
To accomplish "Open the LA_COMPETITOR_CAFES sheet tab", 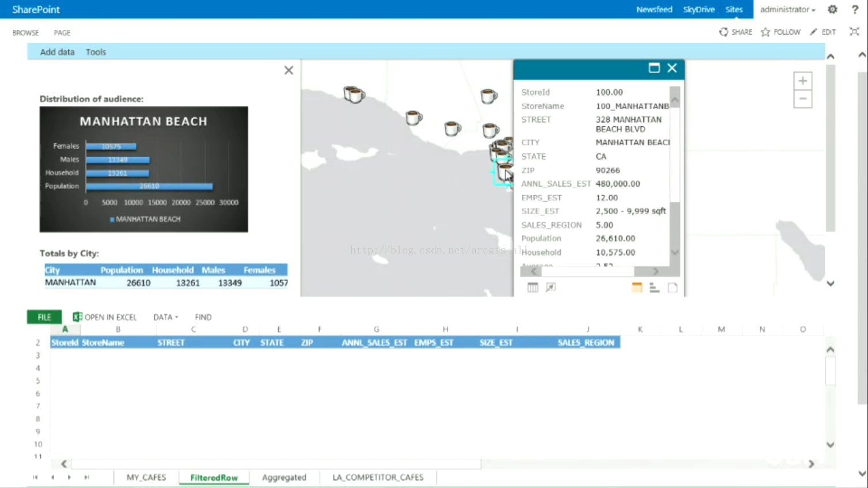I will [378, 477].
